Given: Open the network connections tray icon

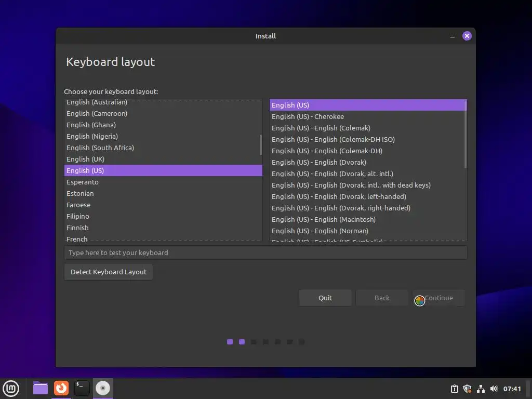Looking at the screenshot, I should [x=481, y=389].
